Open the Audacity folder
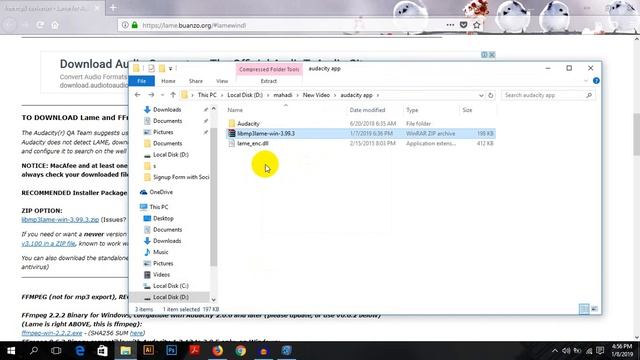Viewport: 640px width, 360px height. pos(248,123)
